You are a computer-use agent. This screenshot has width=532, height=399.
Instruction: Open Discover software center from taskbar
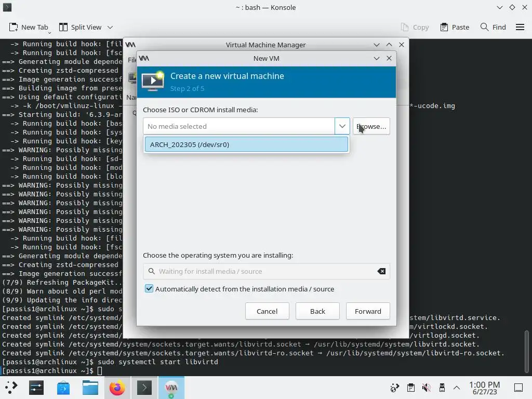63,388
